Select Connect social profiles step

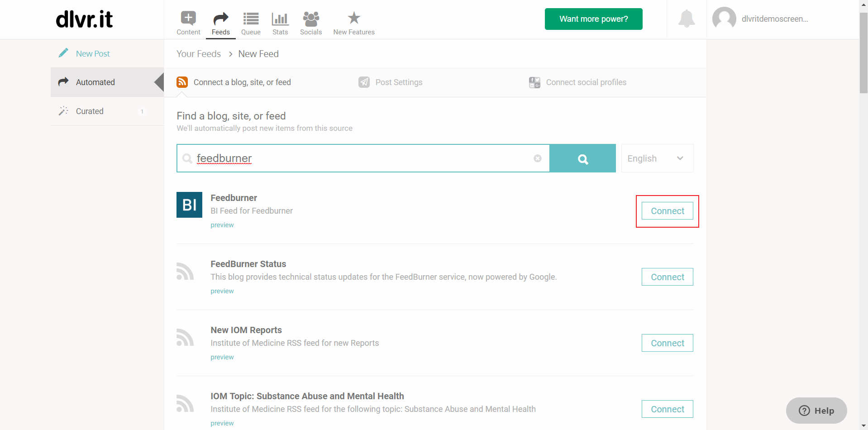point(586,82)
